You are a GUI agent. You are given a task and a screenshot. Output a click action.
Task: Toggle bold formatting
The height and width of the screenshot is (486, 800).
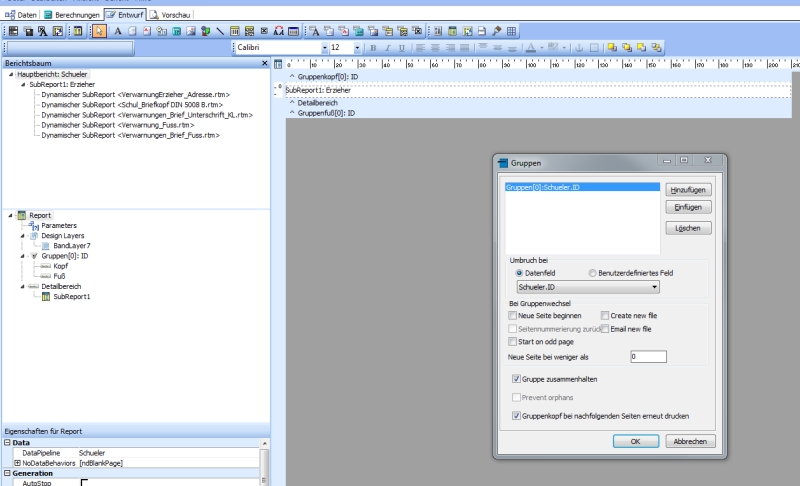(373, 47)
